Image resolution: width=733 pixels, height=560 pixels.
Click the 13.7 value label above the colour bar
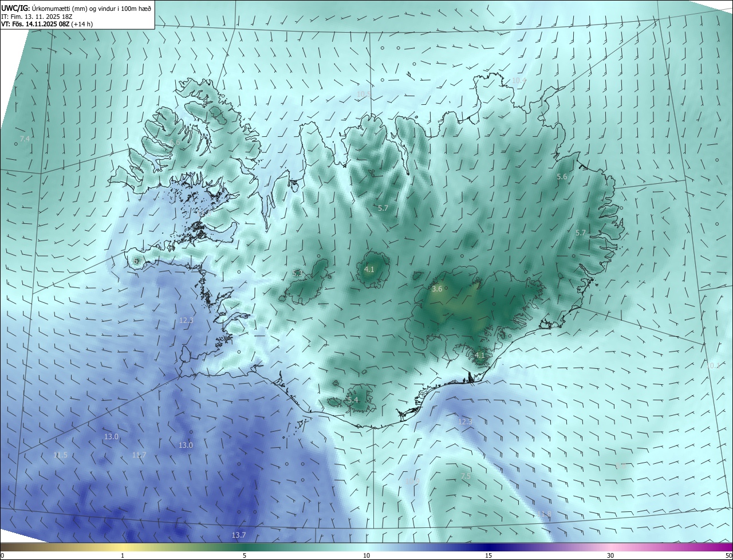pos(239,535)
